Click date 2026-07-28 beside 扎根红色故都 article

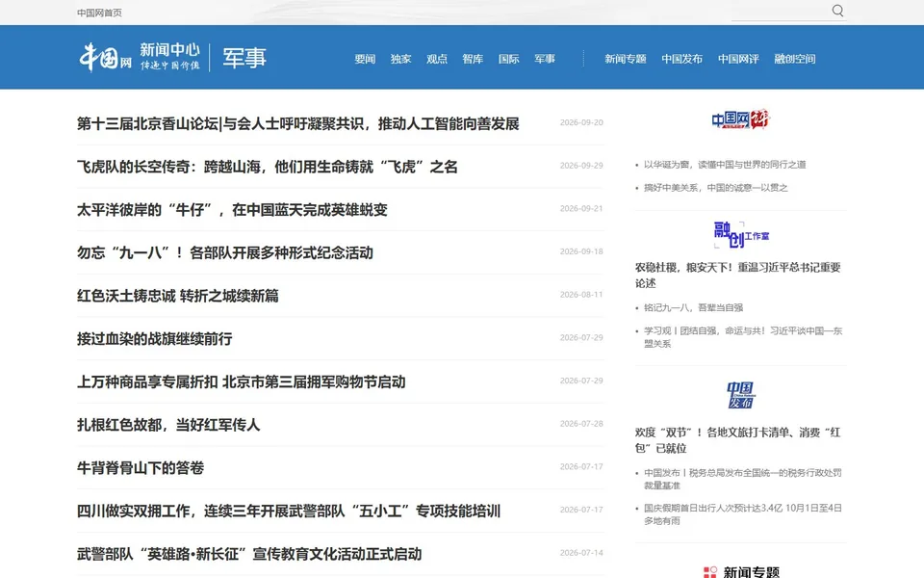(581, 424)
